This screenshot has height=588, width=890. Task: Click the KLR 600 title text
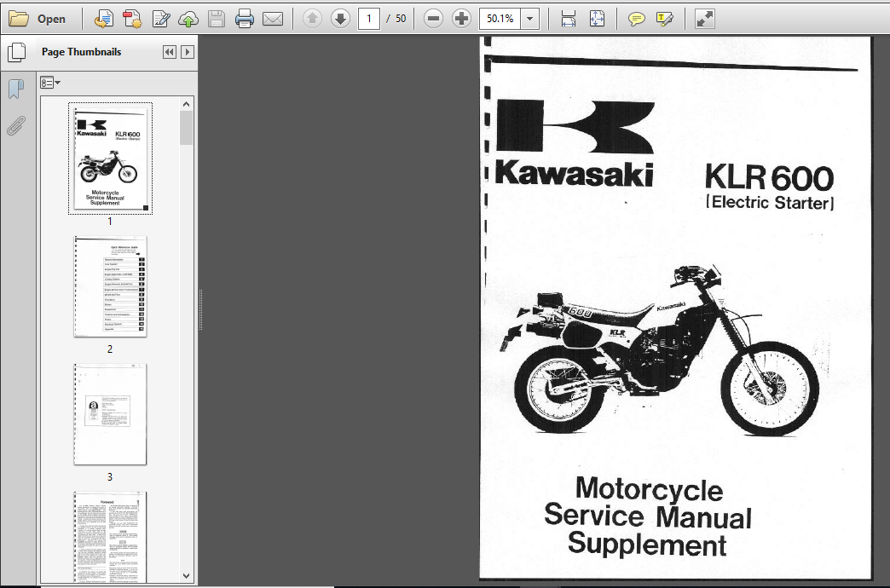coord(769,177)
